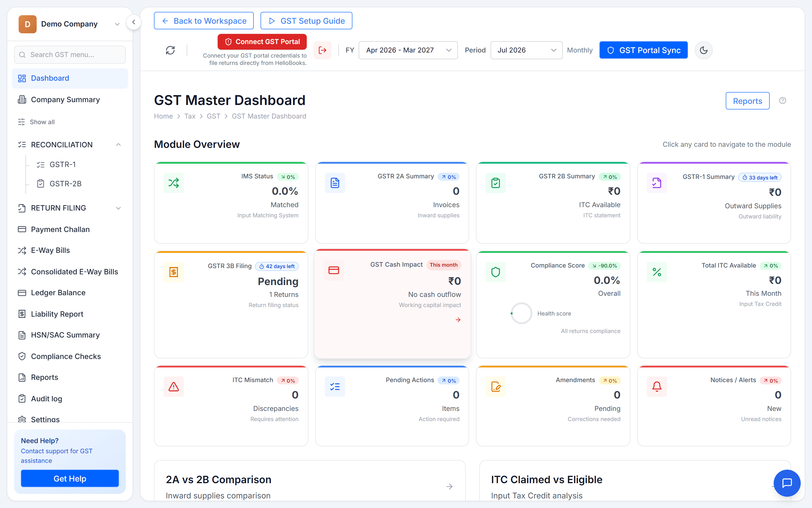Image resolution: width=812 pixels, height=508 pixels.
Task: Open Reports in the sidebar
Action: point(70,377)
